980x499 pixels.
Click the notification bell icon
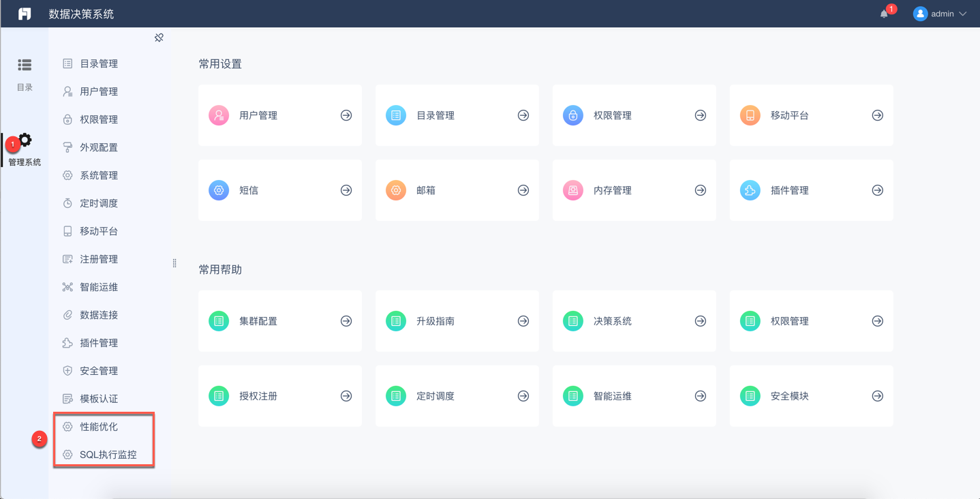(884, 14)
